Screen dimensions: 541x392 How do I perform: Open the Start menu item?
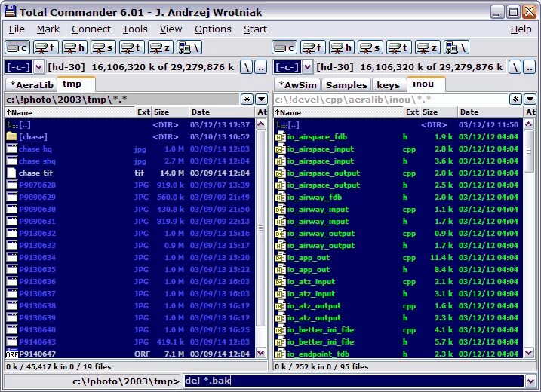pyautogui.click(x=255, y=29)
